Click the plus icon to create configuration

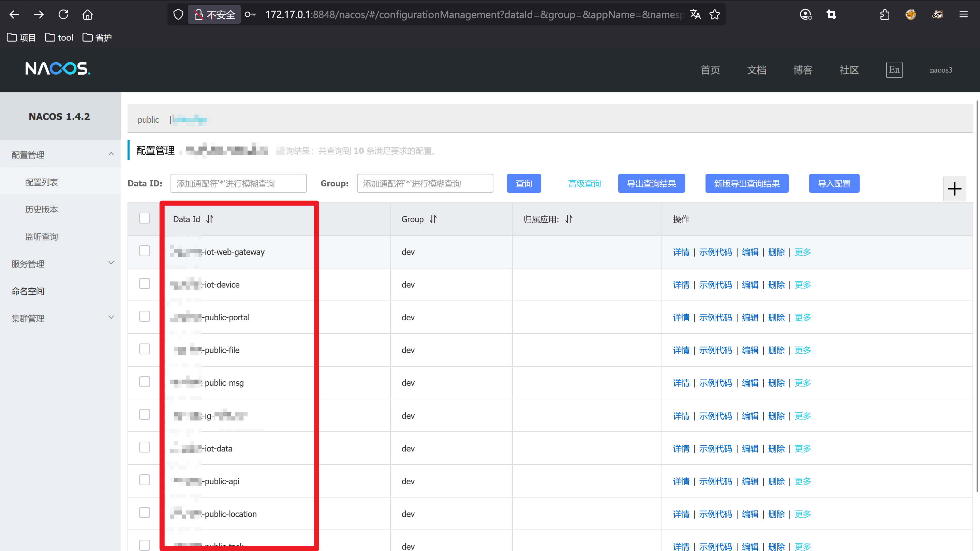pyautogui.click(x=954, y=189)
